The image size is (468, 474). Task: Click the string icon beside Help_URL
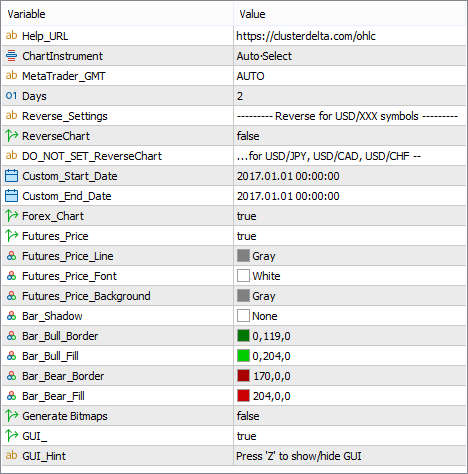[x=11, y=35]
